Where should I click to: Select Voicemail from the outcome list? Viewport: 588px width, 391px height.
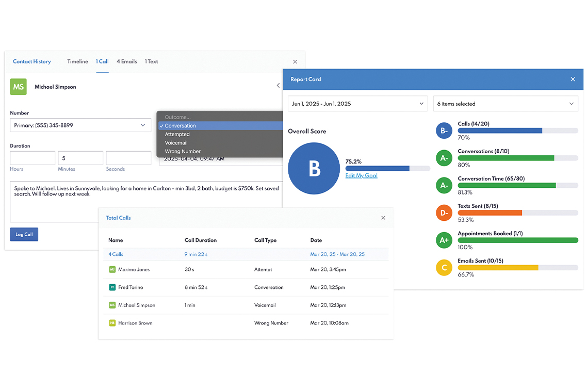(176, 143)
